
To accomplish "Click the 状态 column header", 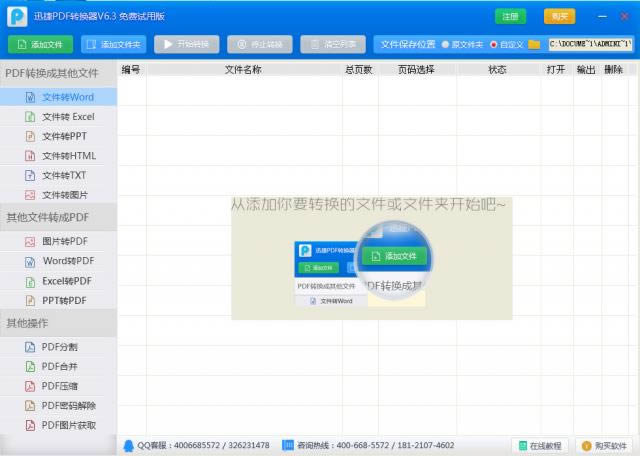I will 498,70.
